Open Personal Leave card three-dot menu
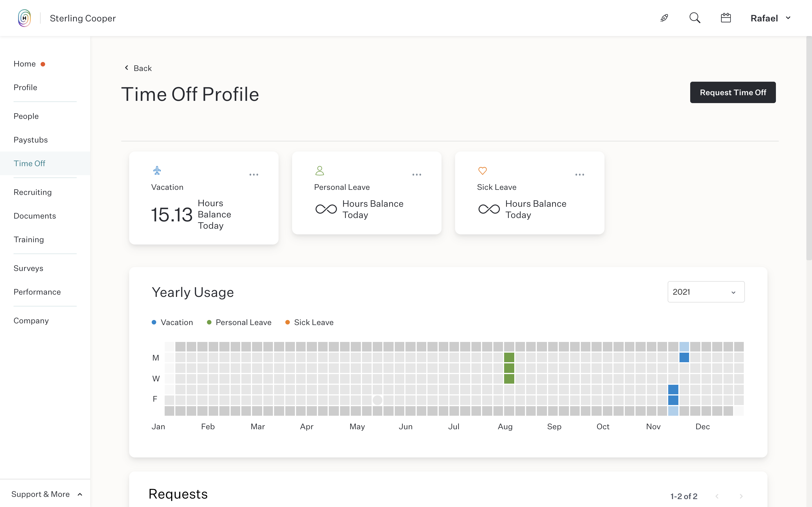The height and width of the screenshot is (507, 812). (x=416, y=175)
